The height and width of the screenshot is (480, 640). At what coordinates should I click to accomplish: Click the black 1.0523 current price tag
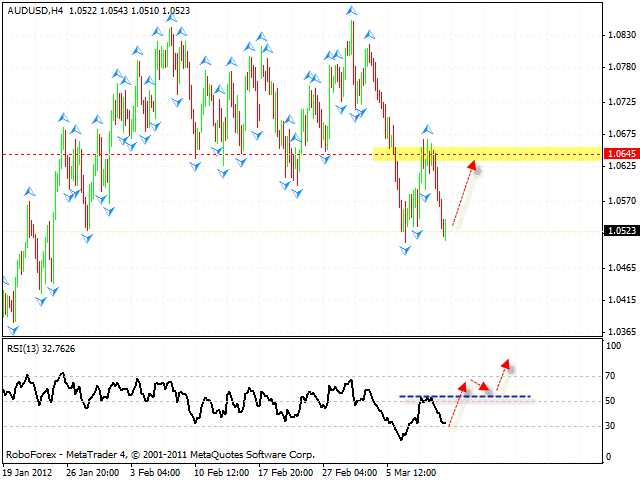[621, 230]
